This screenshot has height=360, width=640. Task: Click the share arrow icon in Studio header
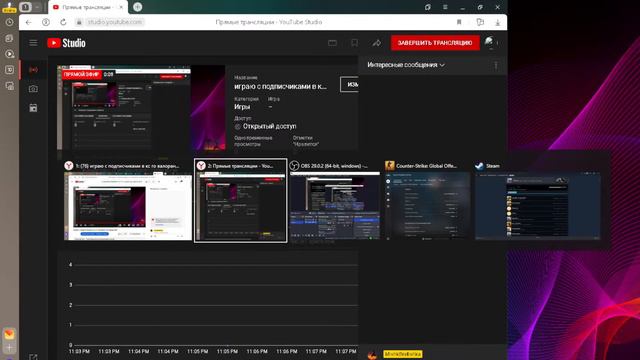coord(376,43)
